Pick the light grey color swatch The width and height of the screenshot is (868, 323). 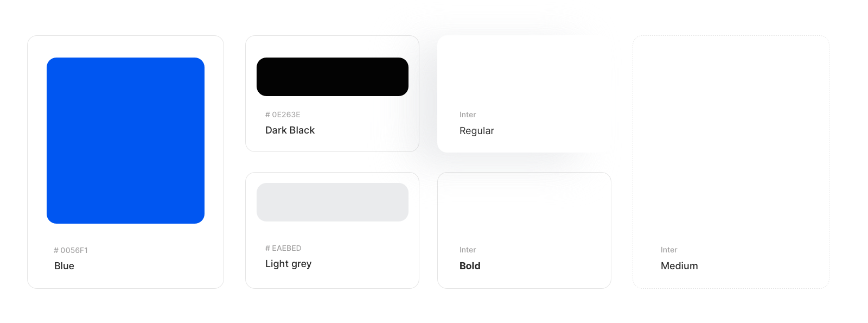[332, 202]
